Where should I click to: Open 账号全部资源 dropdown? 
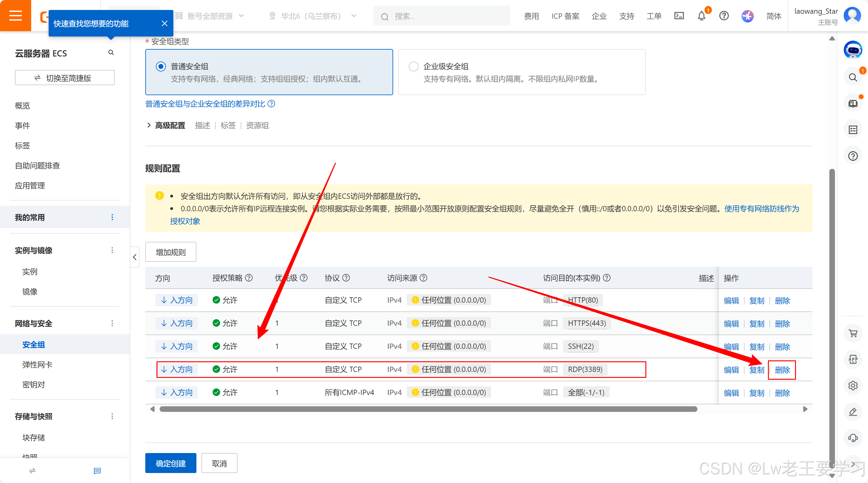[210, 16]
